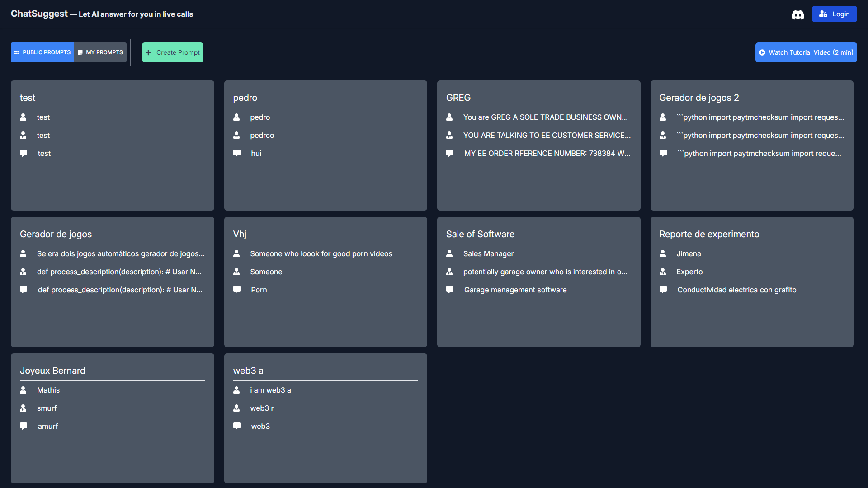Select 'Sales Manager' text in Sale of Software
Viewport: 868px width, 488px height.
click(x=488, y=253)
